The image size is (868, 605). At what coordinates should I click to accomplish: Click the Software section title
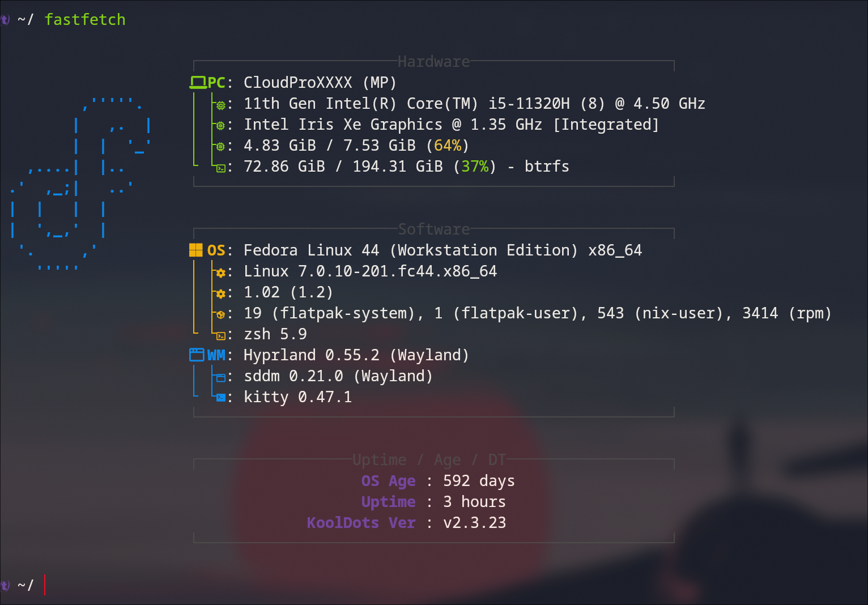click(x=433, y=229)
